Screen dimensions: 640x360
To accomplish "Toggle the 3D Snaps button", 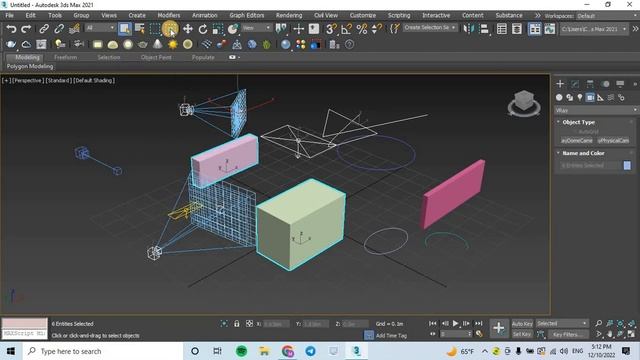I will click(x=331, y=29).
